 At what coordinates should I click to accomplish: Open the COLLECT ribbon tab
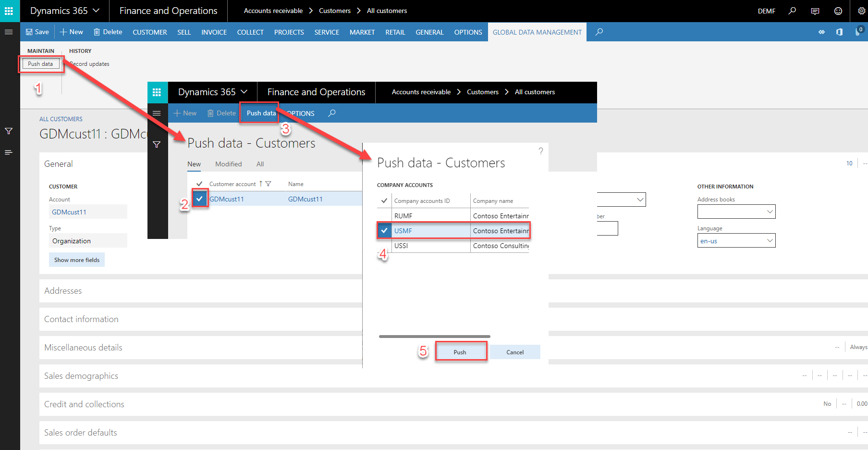[250, 32]
